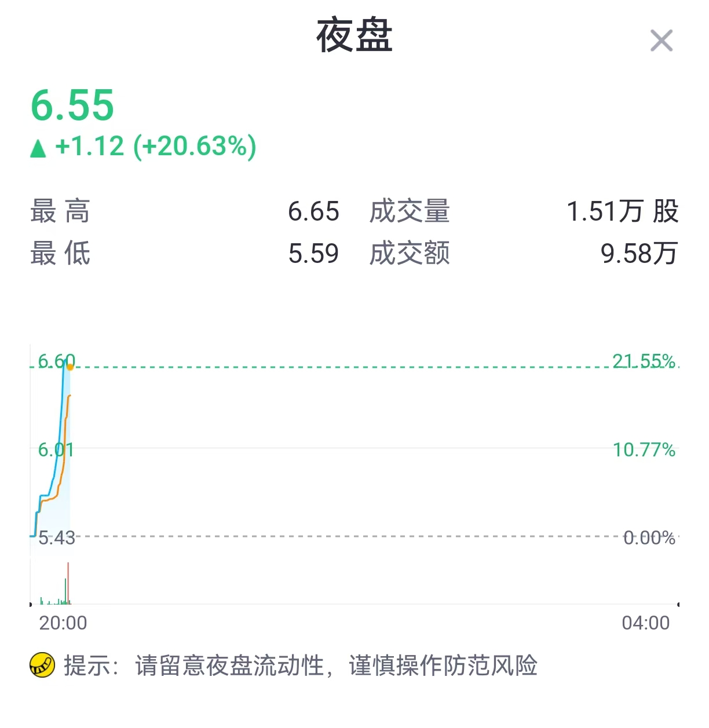709x728 pixels.
Task: Close the 夜盘 panel with X icon
Action: 661,41
